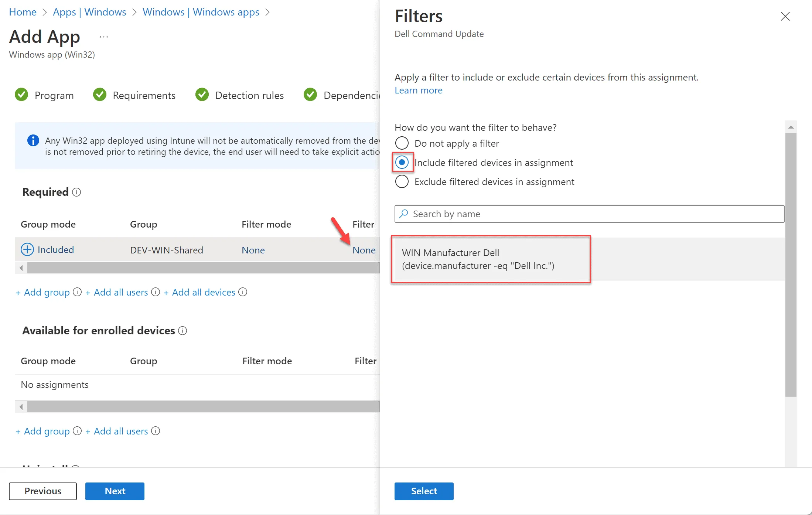This screenshot has height=515, width=812.
Task: Click the Required table horizontal scrollbar track
Action: tap(203, 268)
